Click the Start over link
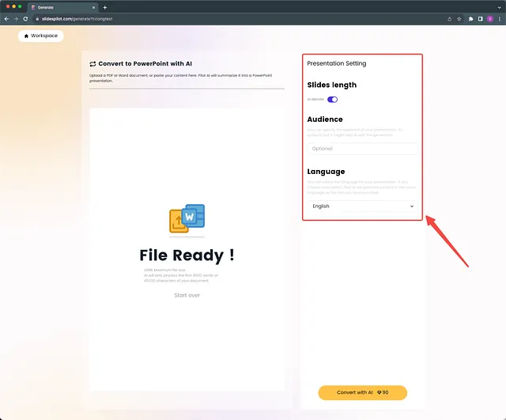This screenshot has height=420, width=506. [187, 295]
